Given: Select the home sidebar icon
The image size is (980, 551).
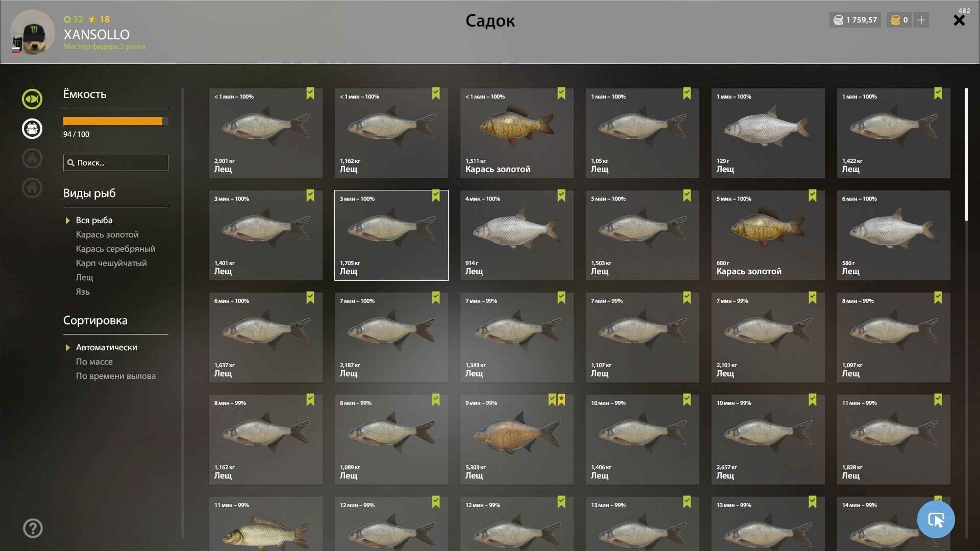Looking at the screenshot, I should (32, 188).
